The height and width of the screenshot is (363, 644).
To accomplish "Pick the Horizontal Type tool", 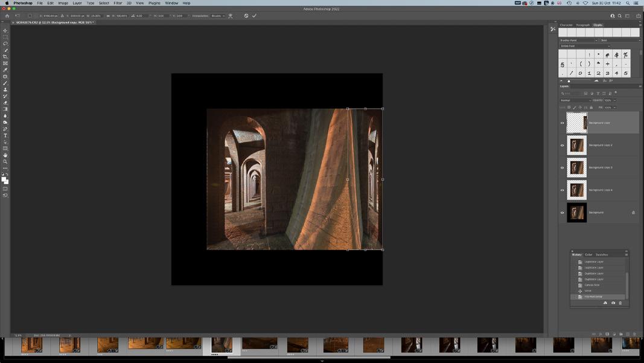I will coord(5,135).
